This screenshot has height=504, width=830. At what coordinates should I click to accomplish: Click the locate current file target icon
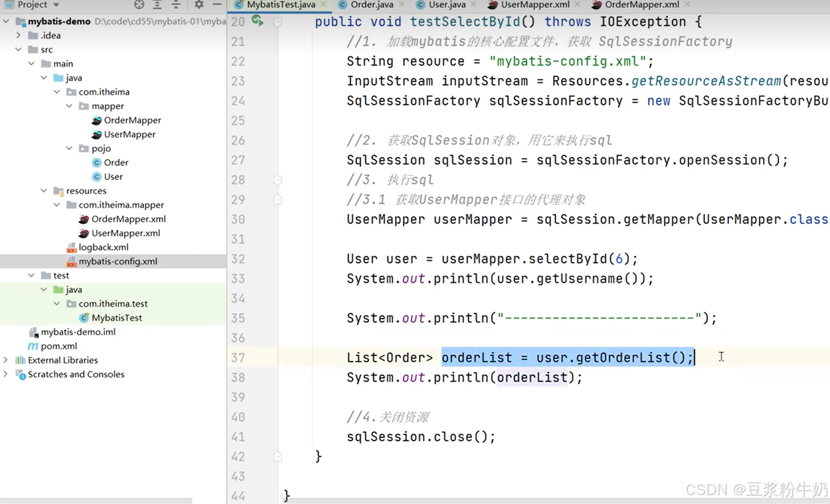[139, 5]
